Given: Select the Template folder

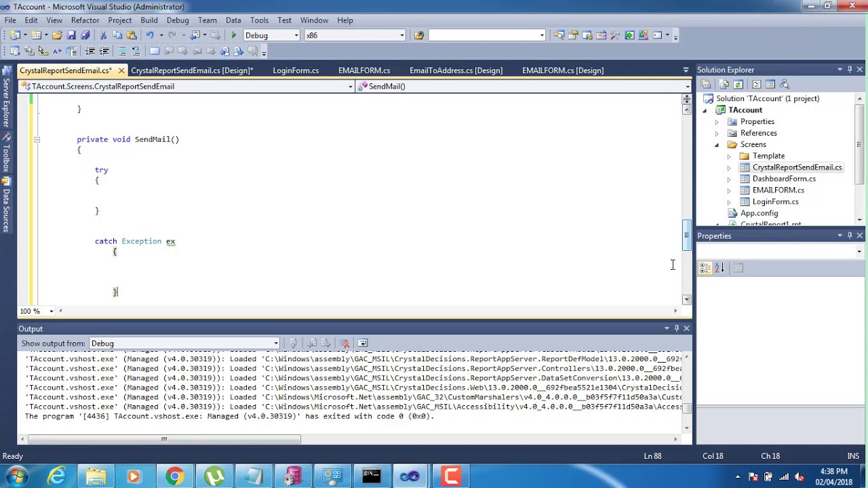Looking at the screenshot, I should click(768, 156).
